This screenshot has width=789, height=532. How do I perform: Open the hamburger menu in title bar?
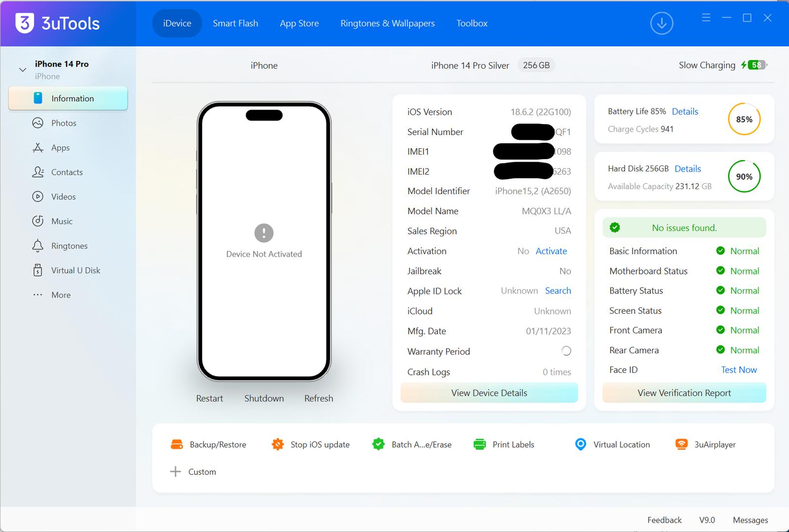pyautogui.click(x=706, y=18)
